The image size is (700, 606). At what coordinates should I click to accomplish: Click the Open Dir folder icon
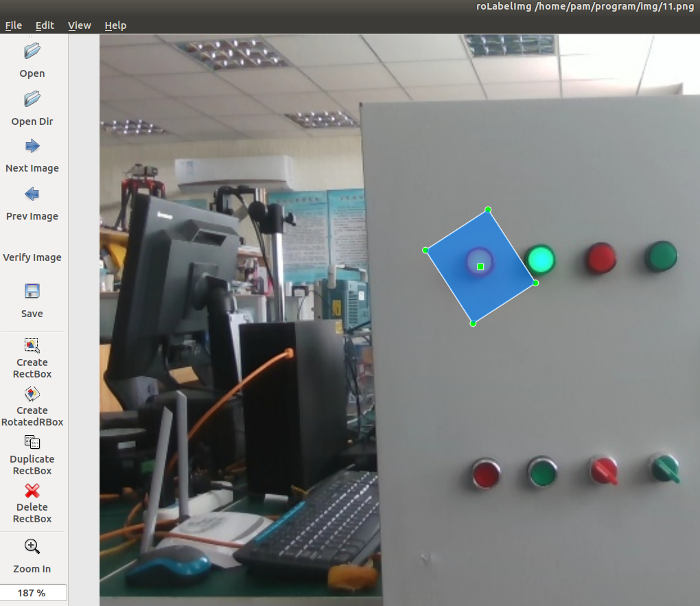[32, 99]
